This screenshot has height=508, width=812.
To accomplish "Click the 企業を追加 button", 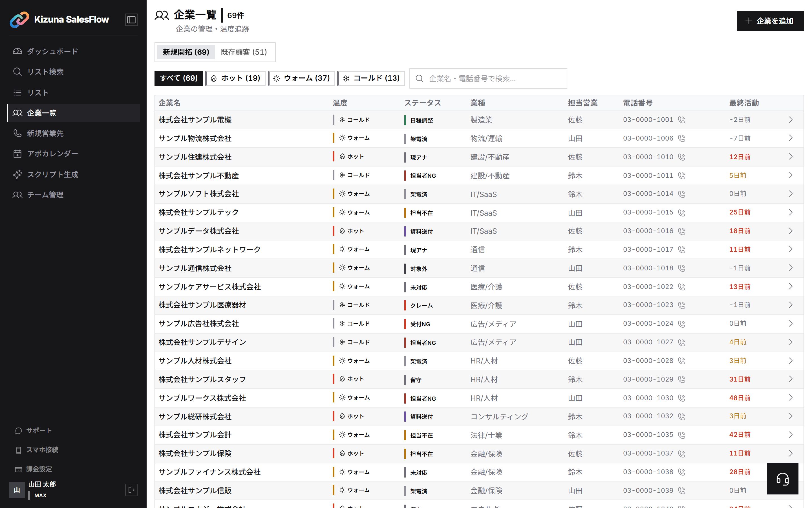I will pos(770,21).
